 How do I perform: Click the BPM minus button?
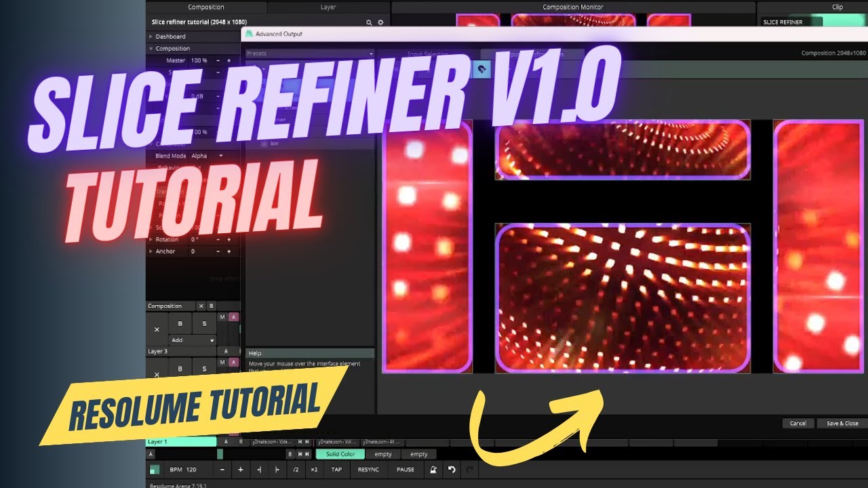click(x=222, y=469)
